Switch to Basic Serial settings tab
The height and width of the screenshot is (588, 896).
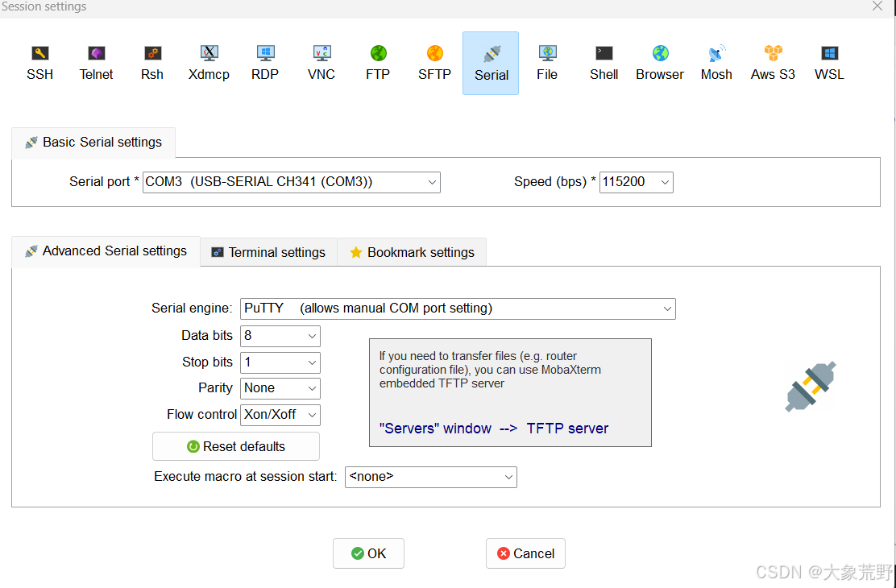(93, 143)
